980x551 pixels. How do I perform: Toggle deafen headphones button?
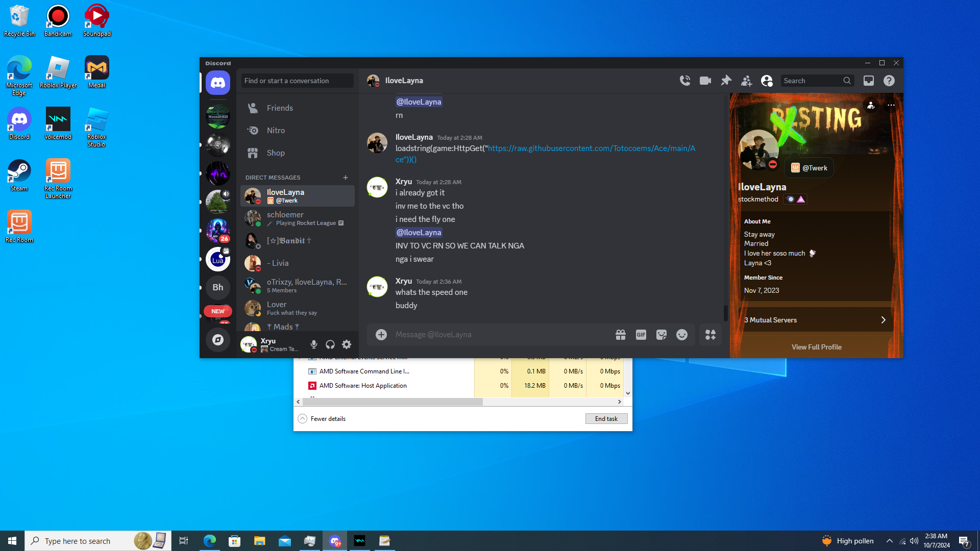[330, 345]
